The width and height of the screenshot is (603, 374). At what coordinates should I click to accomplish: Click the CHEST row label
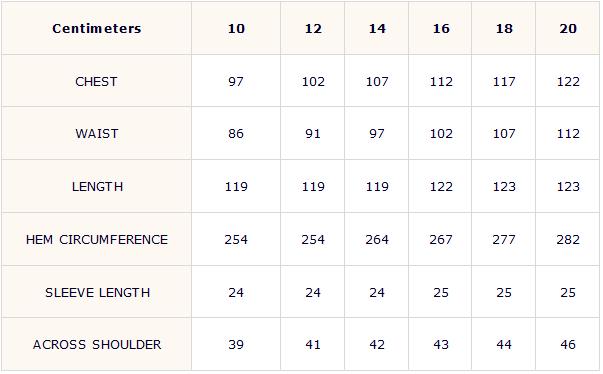tap(96, 81)
